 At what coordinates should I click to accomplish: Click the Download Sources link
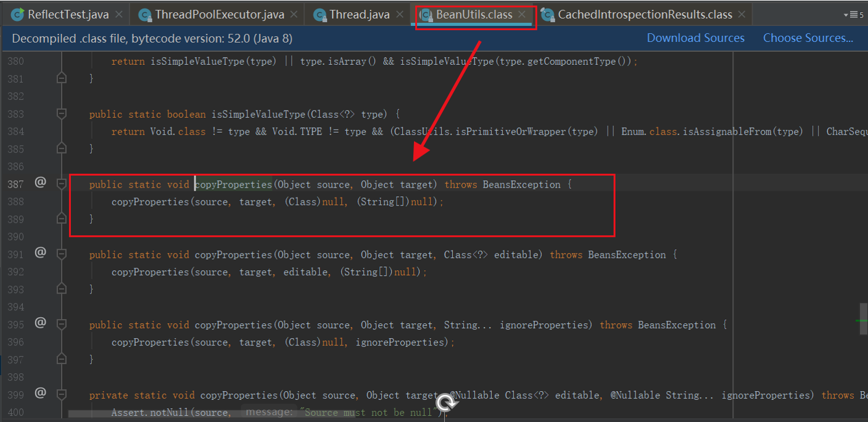click(696, 38)
